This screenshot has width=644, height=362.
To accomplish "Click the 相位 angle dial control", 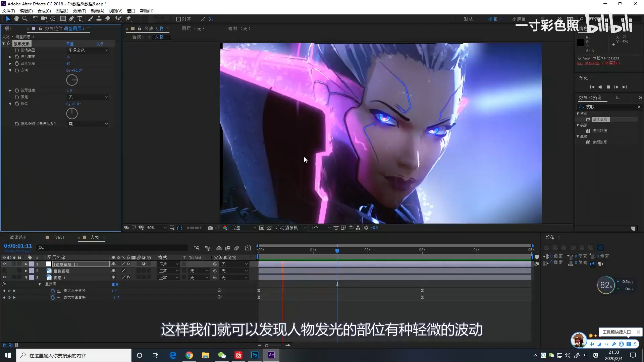I will pyautogui.click(x=72, y=114).
